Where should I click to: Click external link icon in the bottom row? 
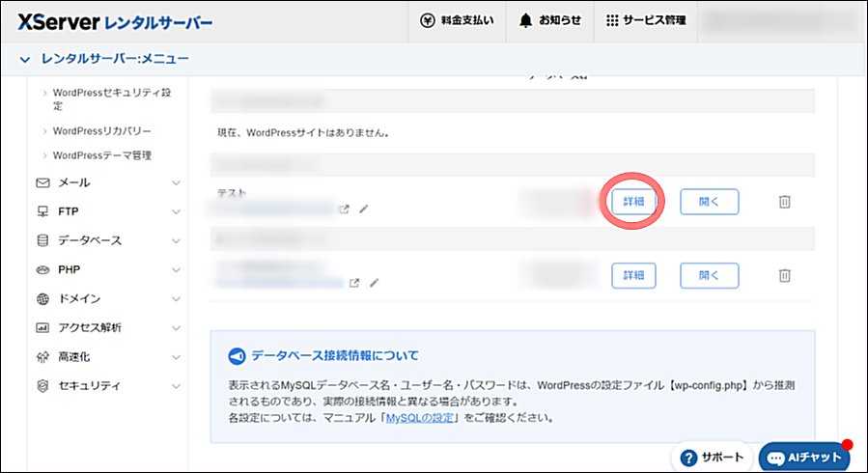click(x=354, y=283)
